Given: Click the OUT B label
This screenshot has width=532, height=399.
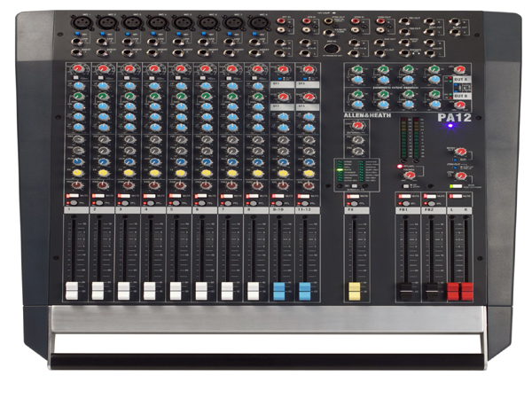Looking at the screenshot, I should (x=461, y=96).
